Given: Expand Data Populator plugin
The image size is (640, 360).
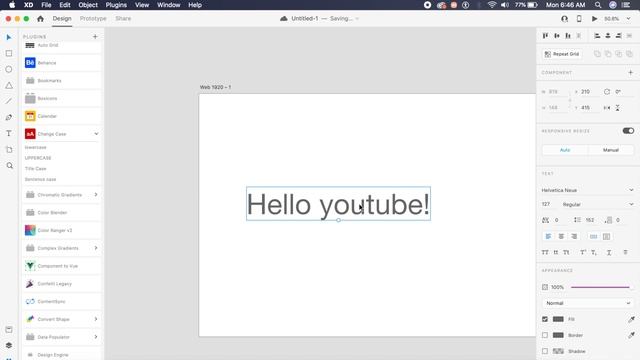Looking at the screenshot, I should click(x=96, y=337).
